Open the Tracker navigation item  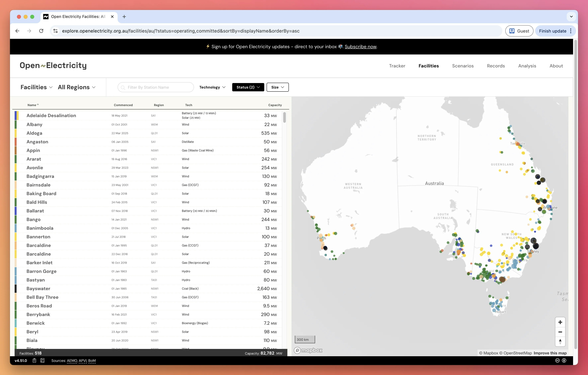pyautogui.click(x=397, y=66)
